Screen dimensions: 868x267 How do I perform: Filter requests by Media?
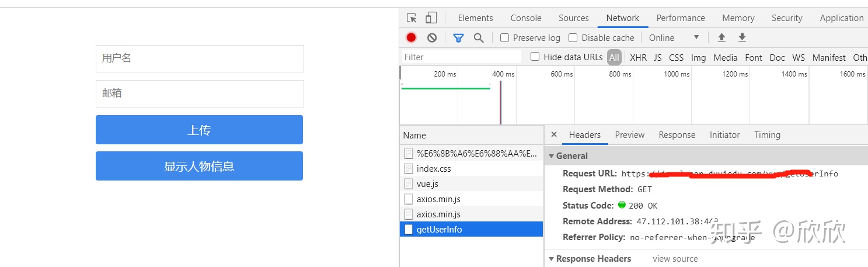pos(725,57)
